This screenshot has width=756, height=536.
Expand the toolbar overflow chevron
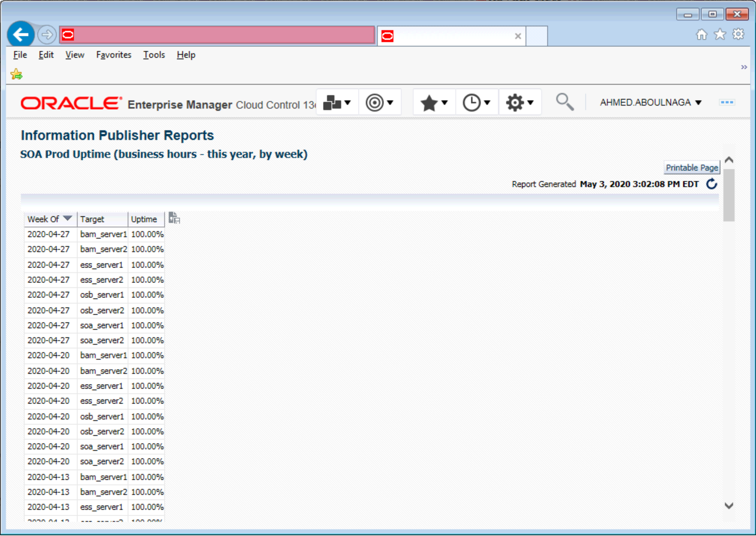(744, 67)
